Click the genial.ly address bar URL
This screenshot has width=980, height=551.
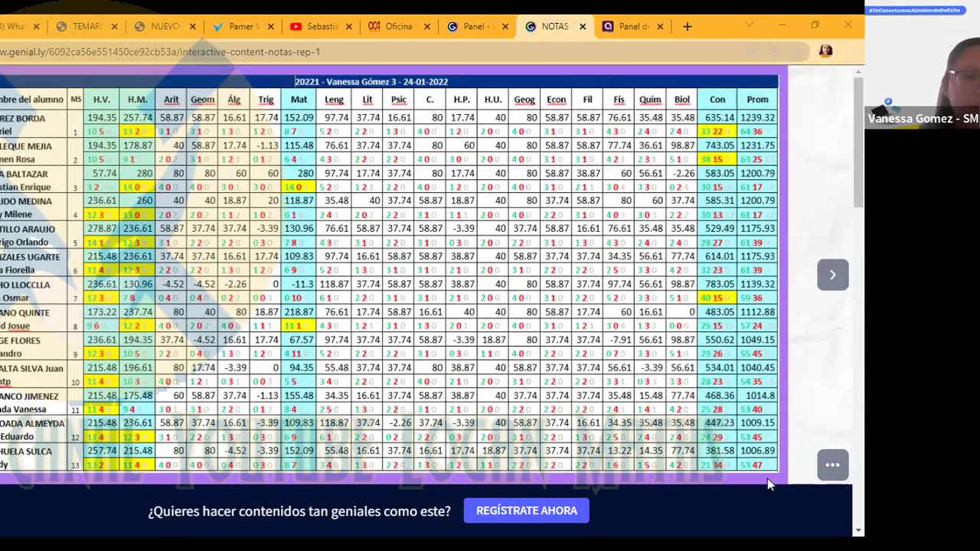tap(160, 51)
